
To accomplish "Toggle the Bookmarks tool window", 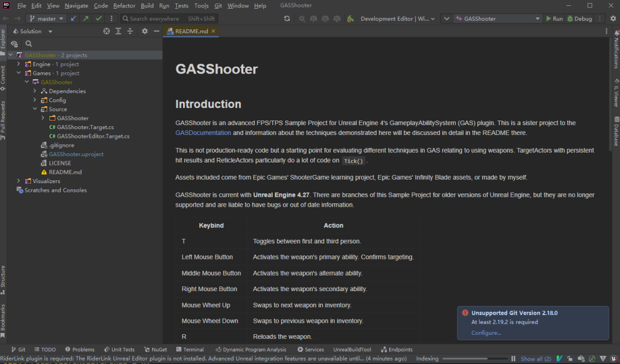I will coord(3,321).
